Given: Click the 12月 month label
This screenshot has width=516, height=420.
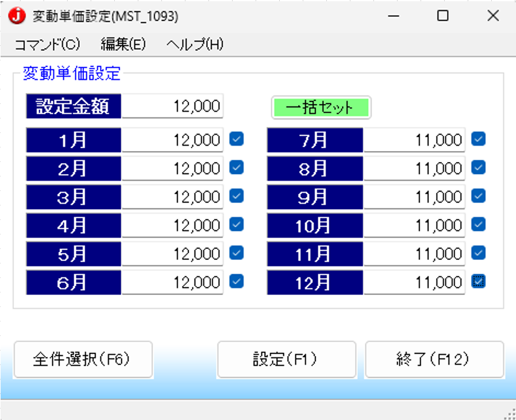Looking at the screenshot, I should pos(315,282).
